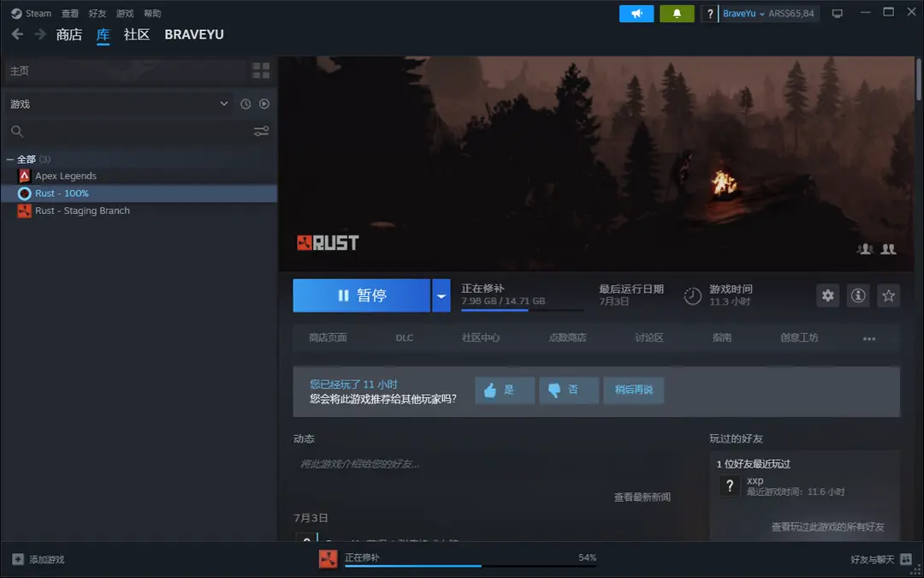Open the 创意工坊 link

pos(799,338)
